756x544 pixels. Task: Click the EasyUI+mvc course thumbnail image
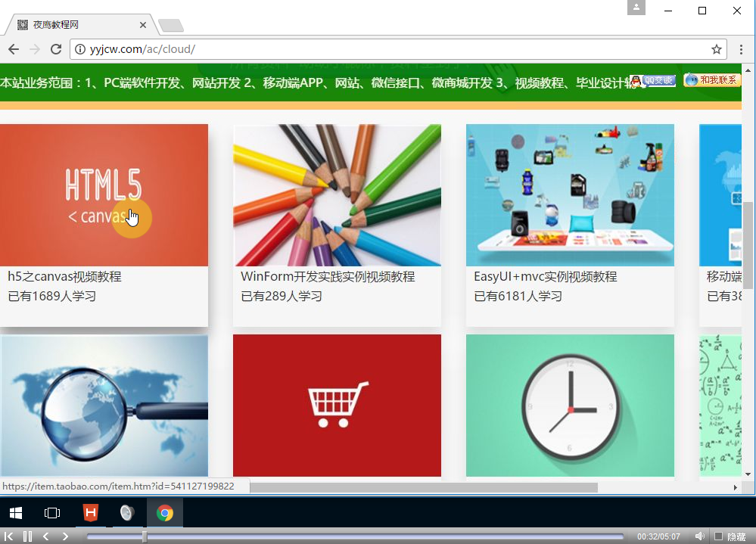pos(570,195)
